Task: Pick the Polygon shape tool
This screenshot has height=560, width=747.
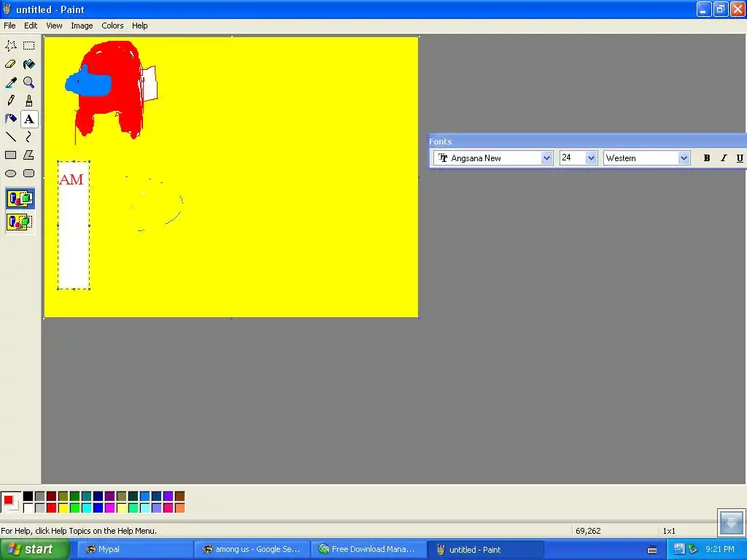Action: tap(29, 155)
